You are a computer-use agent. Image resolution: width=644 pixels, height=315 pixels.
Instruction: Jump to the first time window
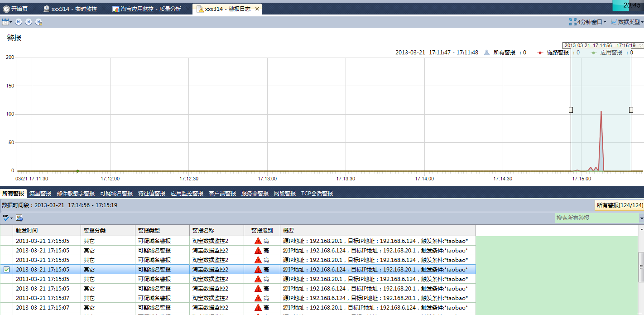click(19, 22)
